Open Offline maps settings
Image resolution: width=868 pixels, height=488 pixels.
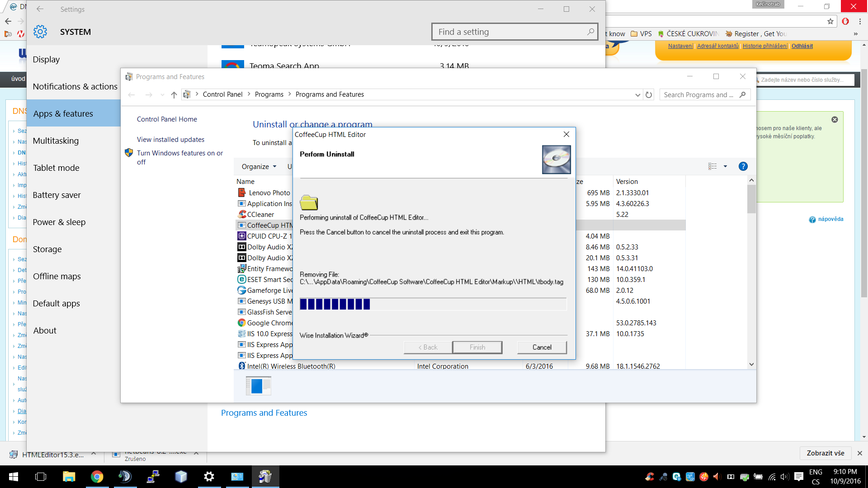click(57, 277)
